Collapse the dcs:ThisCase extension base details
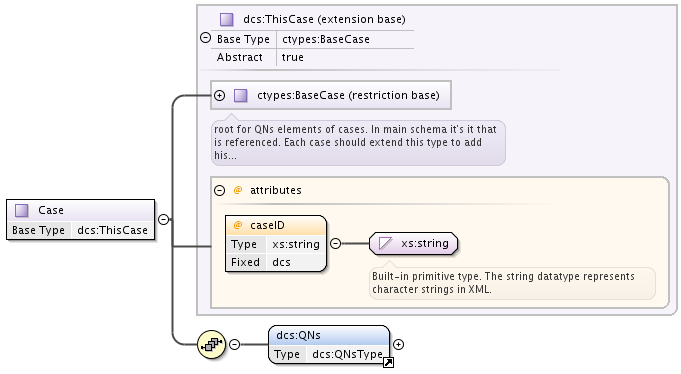This screenshot has width=681, height=374. (205, 38)
